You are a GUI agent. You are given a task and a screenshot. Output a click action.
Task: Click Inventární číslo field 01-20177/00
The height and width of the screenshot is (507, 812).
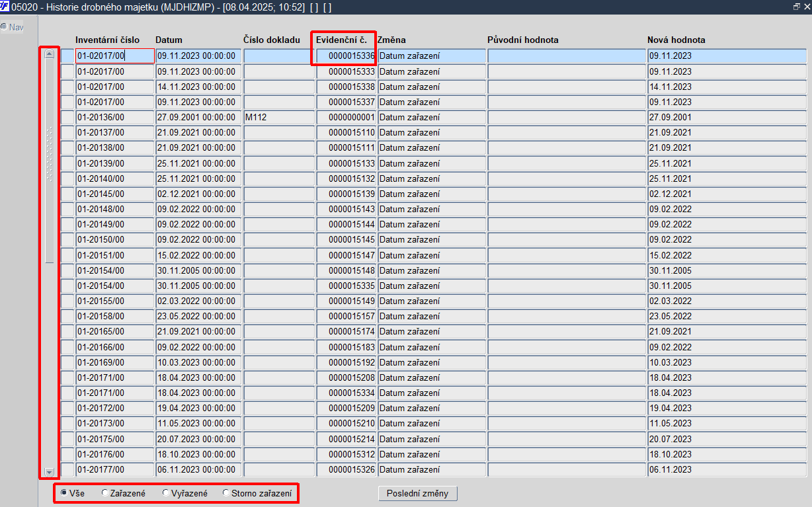click(115, 469)
